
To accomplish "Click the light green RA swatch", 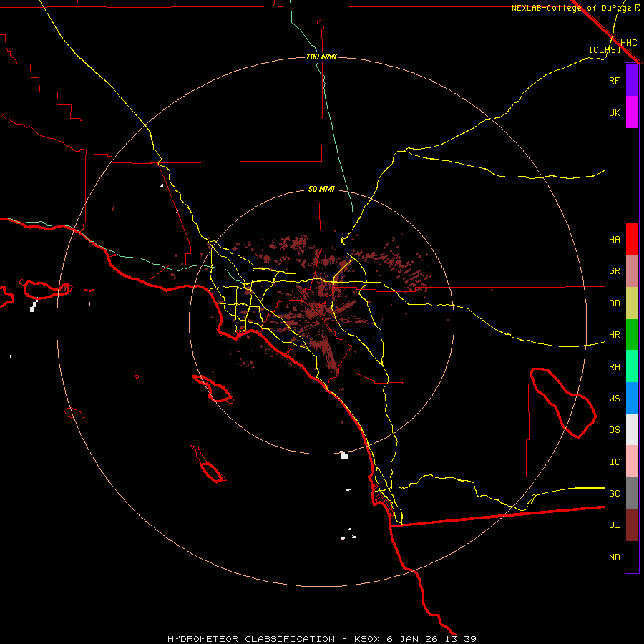I will 632,366.
